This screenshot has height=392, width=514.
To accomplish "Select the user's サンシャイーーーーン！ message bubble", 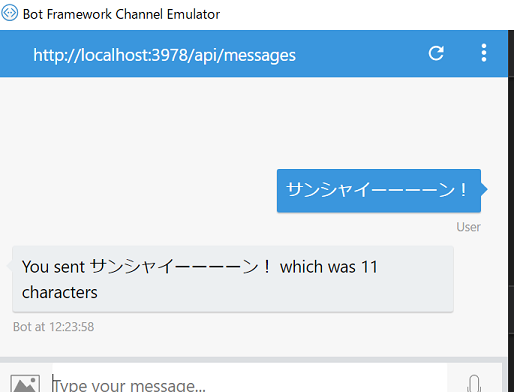I will 379,191.
